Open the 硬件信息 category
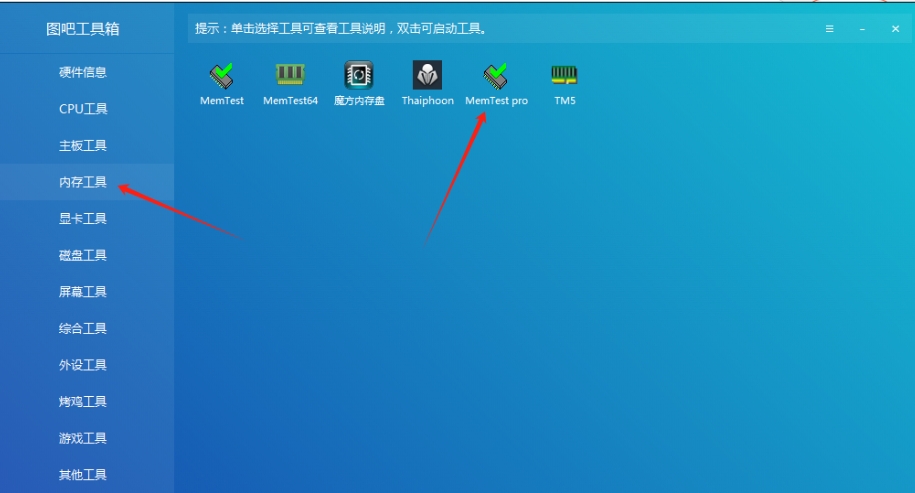Image resolution: width=915 pixels, height=493 pixels. pyautogui.click(x=83, y=72)
